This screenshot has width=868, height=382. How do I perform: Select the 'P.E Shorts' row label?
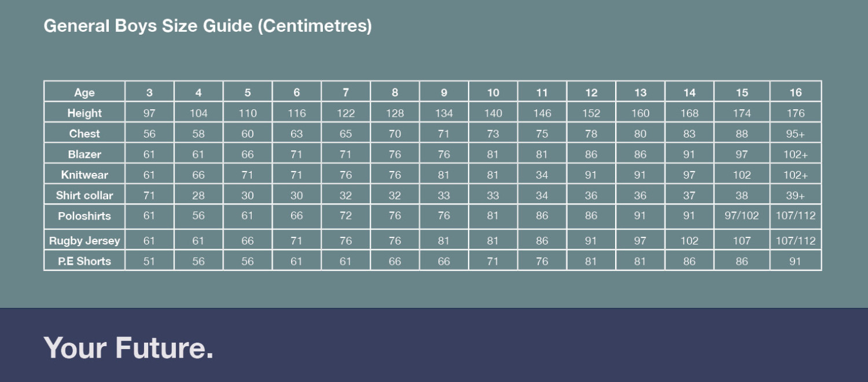[x=84, y=261]
